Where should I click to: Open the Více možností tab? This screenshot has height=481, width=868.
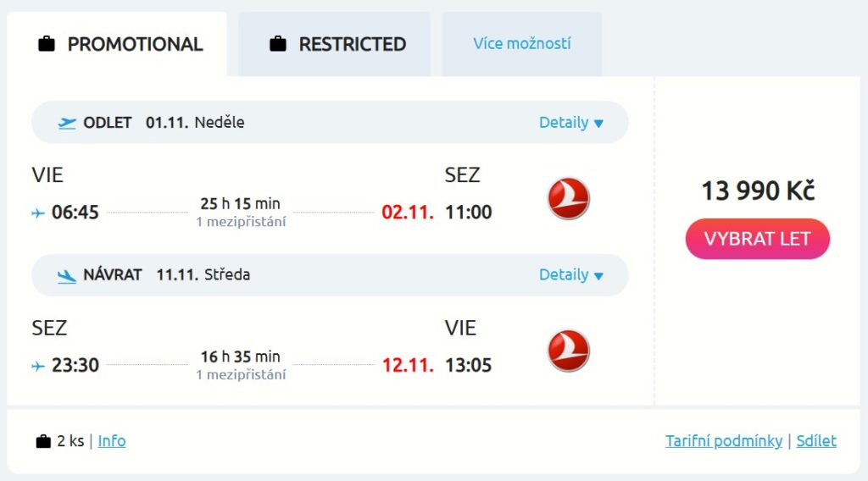(521, 44)
